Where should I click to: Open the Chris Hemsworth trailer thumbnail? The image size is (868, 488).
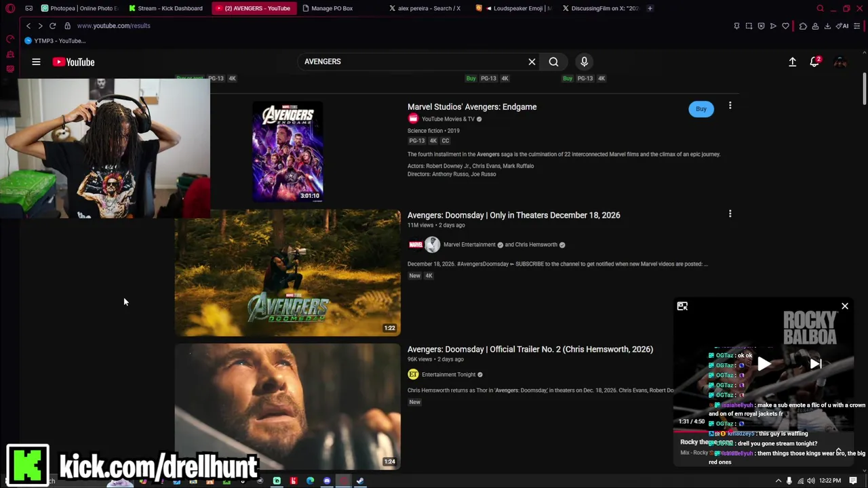click(288, 407)
